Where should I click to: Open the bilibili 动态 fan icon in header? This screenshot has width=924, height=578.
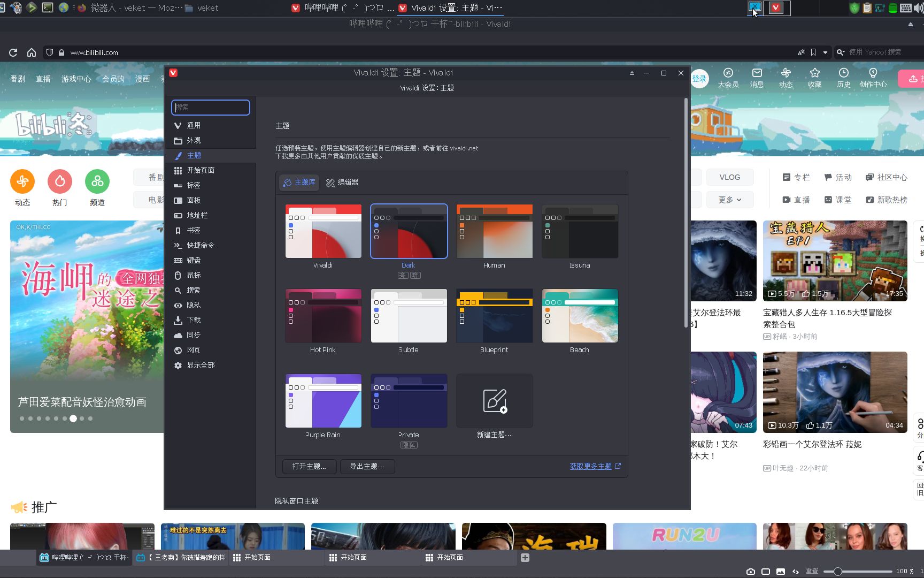click(786, 73)
